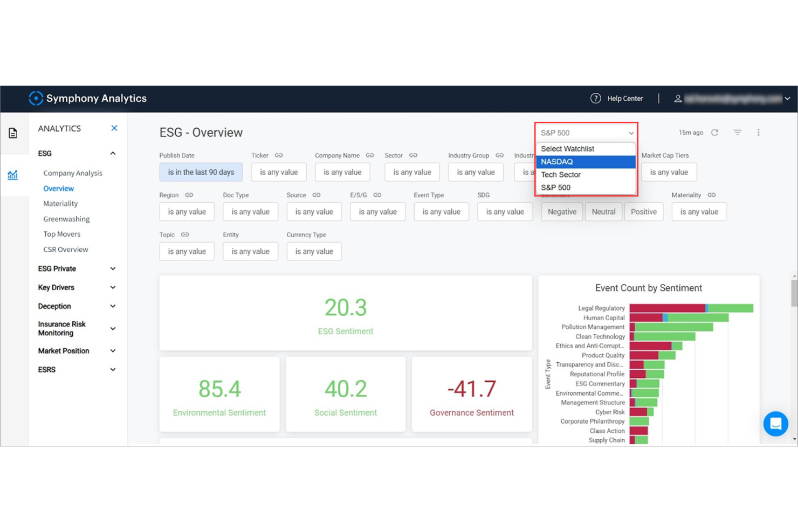Open the documents icon in left rail

pos(13,133)
